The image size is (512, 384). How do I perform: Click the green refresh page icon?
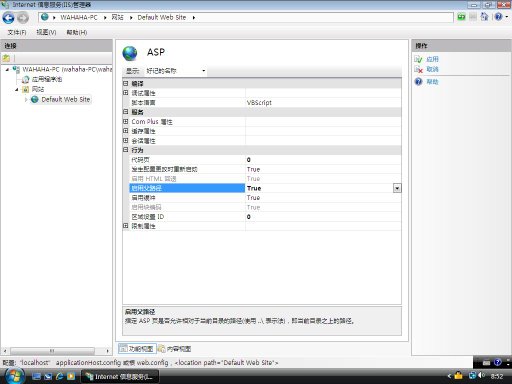(461, 17)
